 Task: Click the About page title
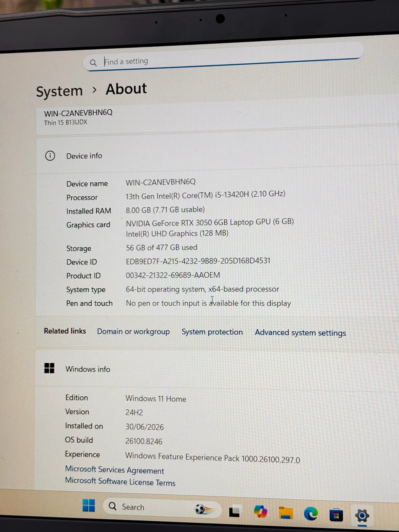[126, 89]
